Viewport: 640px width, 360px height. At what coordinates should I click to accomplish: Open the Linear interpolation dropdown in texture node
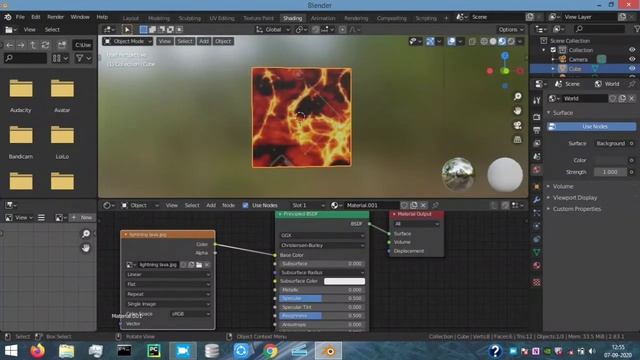click(168, 275)
